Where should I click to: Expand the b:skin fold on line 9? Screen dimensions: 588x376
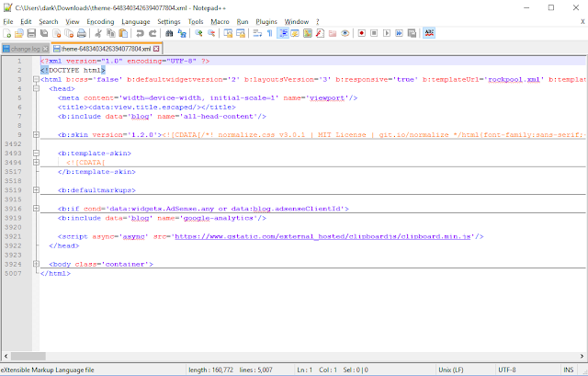point(36,135)
